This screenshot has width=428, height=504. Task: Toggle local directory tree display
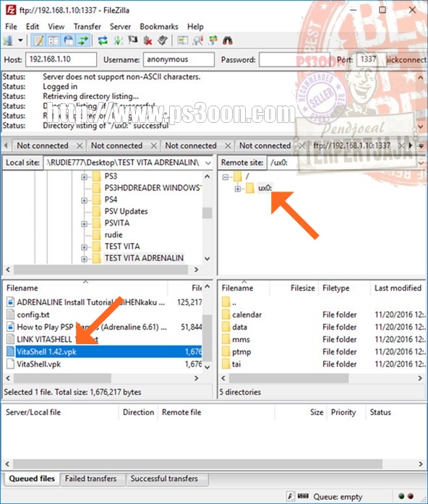pos(54,40)
